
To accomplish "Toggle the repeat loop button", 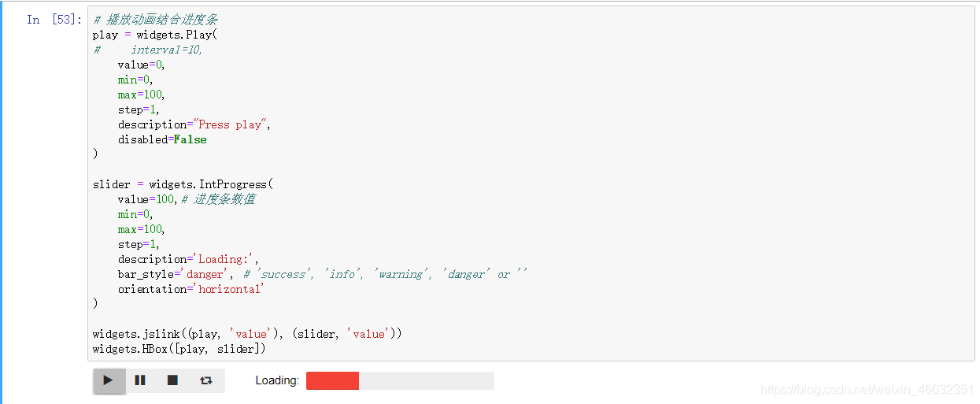I will 206,380.
